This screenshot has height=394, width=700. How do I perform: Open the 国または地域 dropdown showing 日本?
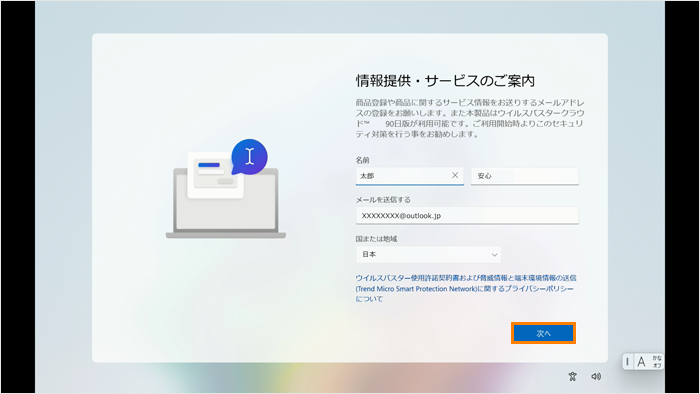click(x=428, y=254)
